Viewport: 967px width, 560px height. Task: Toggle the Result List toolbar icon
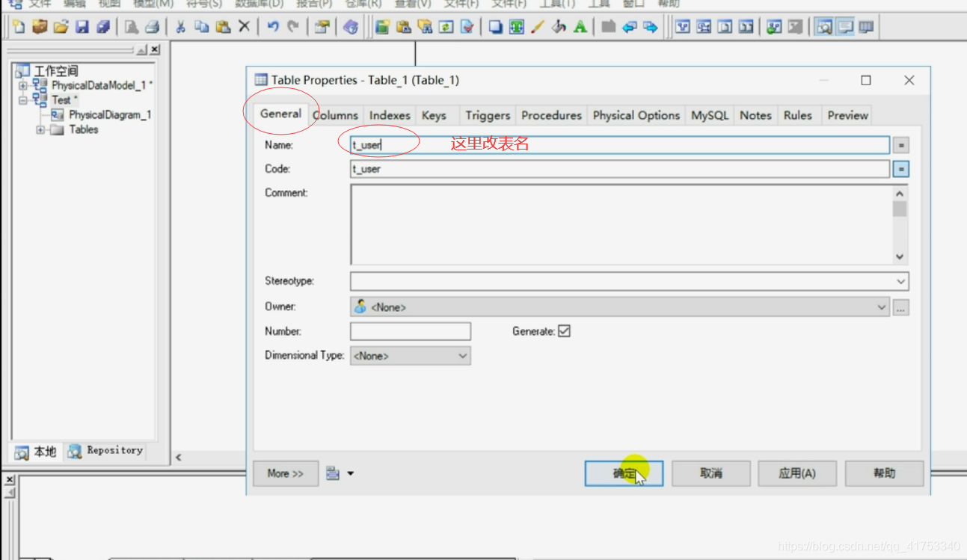click(x=866, y=27)
